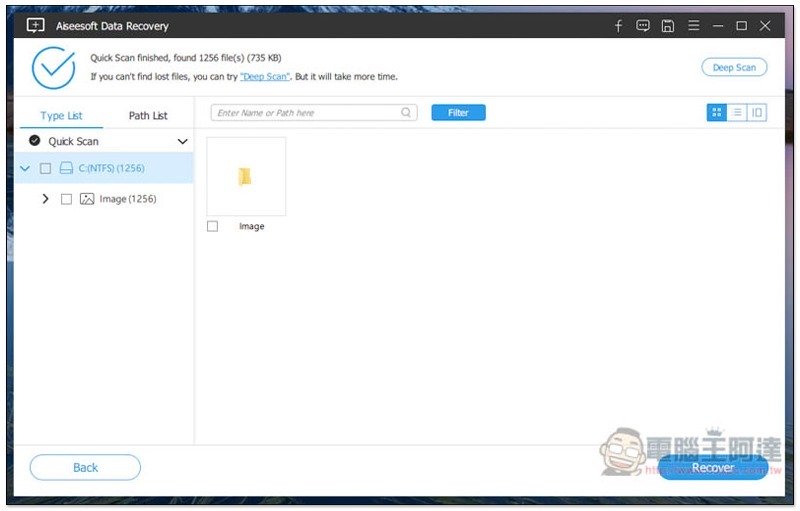Image resolution: width=800 pixels, height=511 pixels.
Task: Check the Image (1256) checkbox in the tree
Action: pyautogui.click(x=66, y=199)
